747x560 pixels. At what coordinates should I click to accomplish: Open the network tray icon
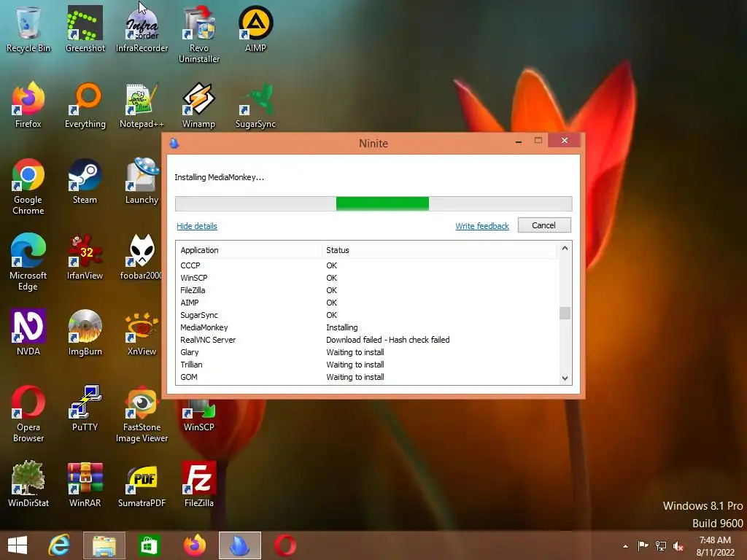click(x=661, y=546)
